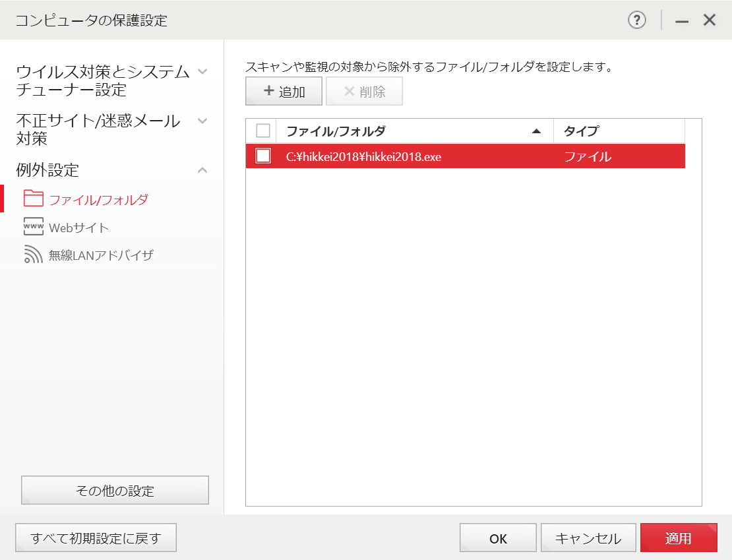This screenshot has height=560, width=732.
Task: Toggle the select-all checkbox in header
Action: click(x=263, y=131)
